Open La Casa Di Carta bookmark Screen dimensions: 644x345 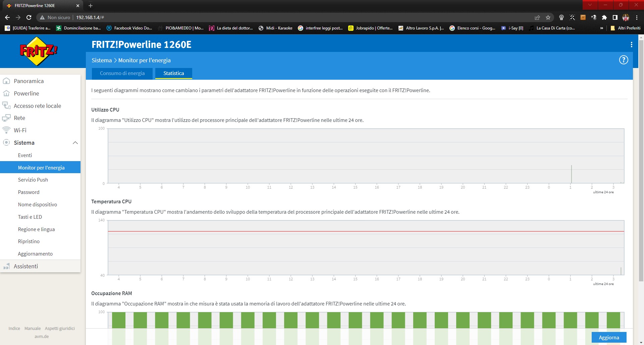552,28
